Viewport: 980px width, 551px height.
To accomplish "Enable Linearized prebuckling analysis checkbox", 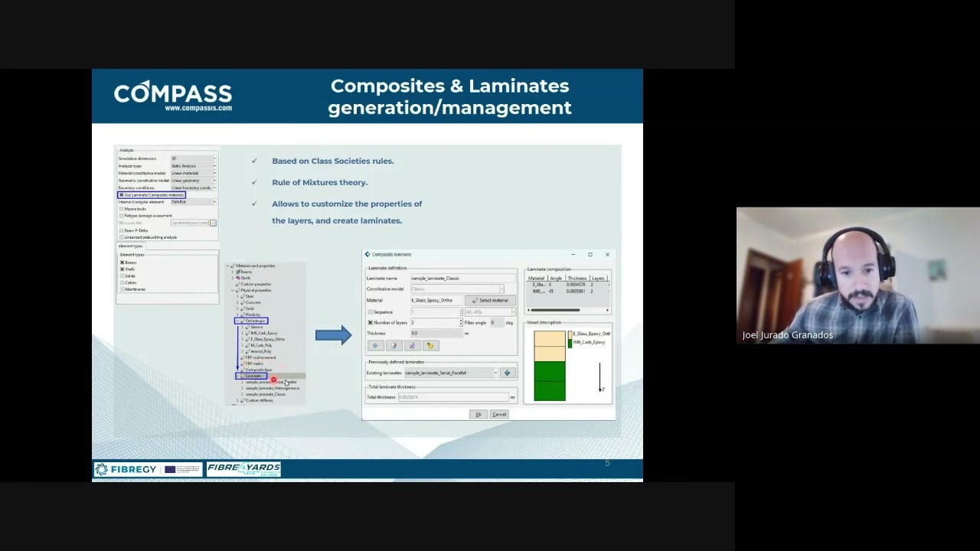I will (x=121, y=237).
